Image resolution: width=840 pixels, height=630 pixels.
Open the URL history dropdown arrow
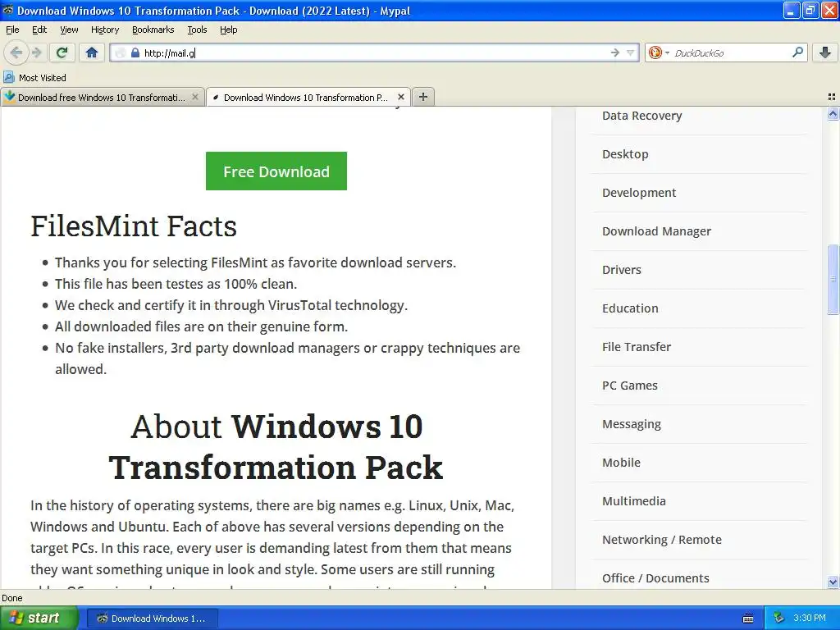coord(631,52)
